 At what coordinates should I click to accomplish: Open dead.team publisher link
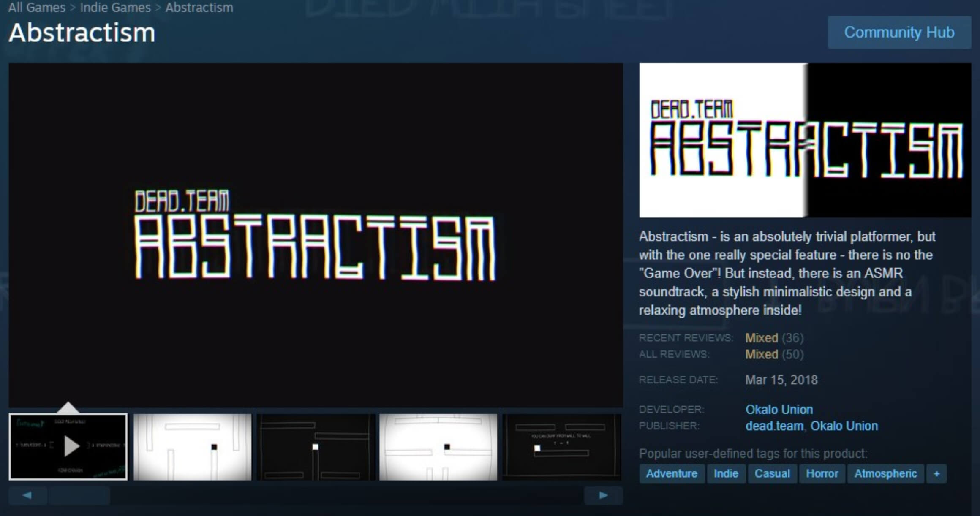774,426
